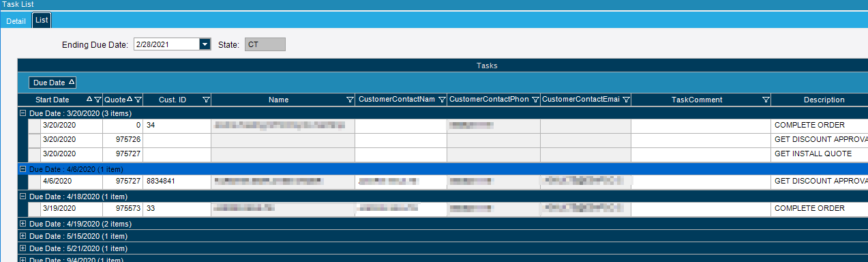This screenshot has height=262, width=868.
Task: Open filter icon on CustomerContactEmai column
Action: (626, 100)
